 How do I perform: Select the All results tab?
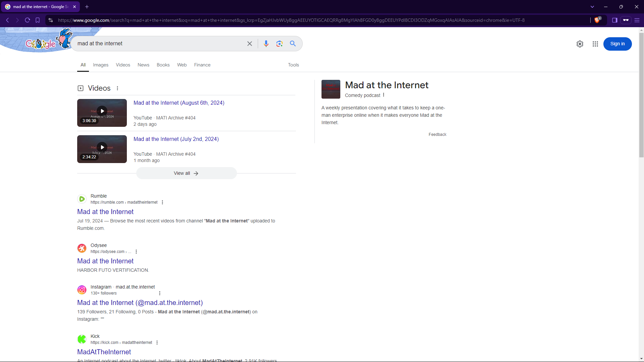[83, 65]
